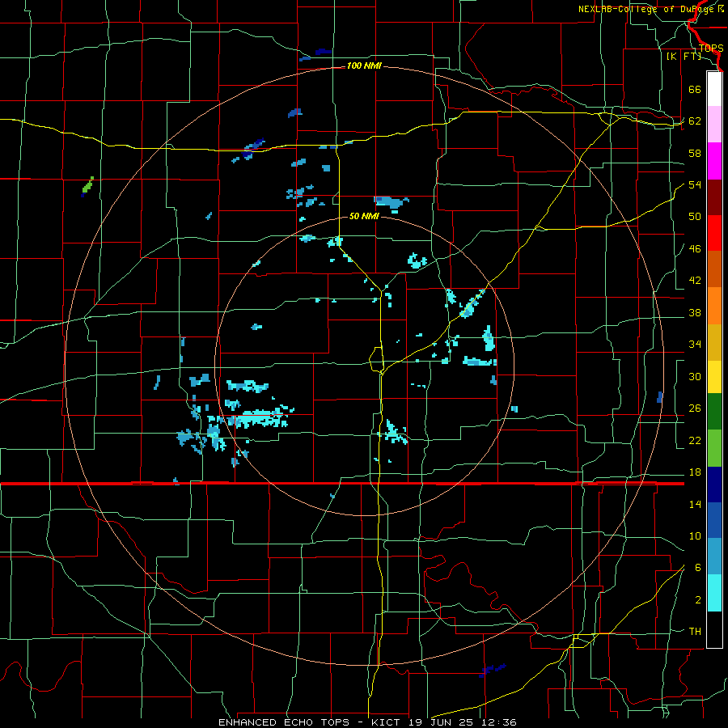
Task: Select the 58 value on the scale
Action: (x=695, y=153)
